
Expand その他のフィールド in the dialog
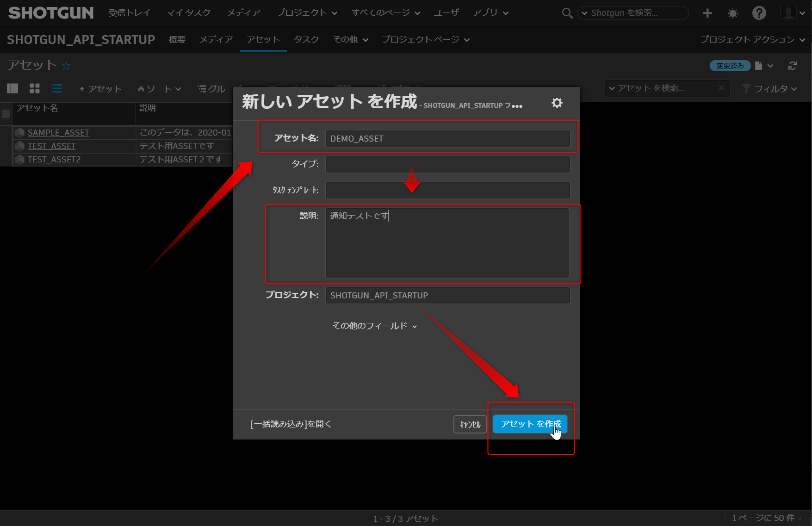pyautogui.click(x=375, y=326)
